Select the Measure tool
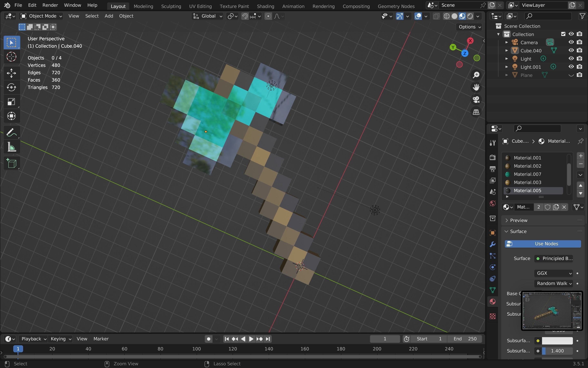The height and width of the screenshot is (368, 588). (x=11, y=147)
